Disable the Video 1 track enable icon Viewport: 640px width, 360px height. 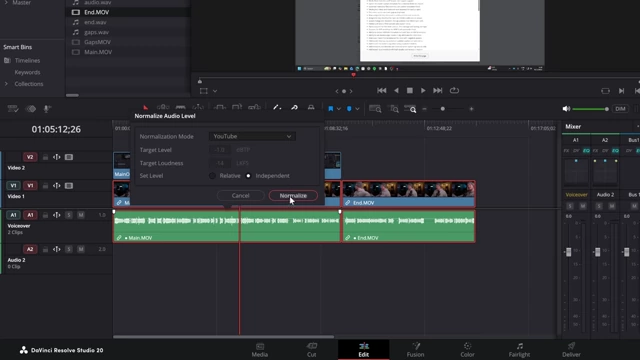pos(69,186)
